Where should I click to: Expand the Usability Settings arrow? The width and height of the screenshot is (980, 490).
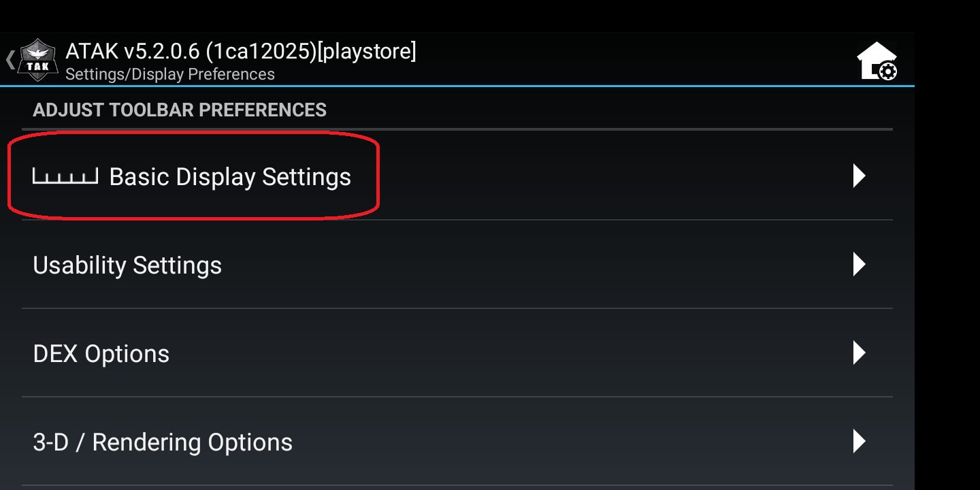point(859,264)
